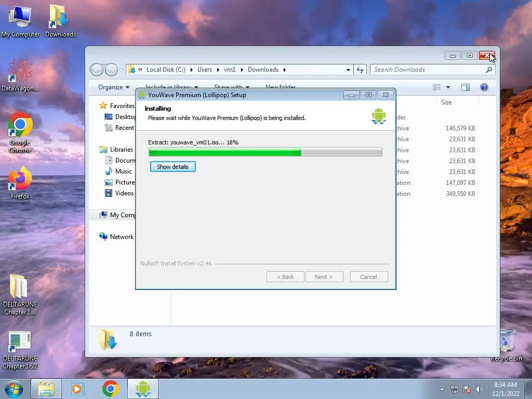Expand the arrow after Downloads breadcrumb
532x399 pixels.
pos(284,70)
